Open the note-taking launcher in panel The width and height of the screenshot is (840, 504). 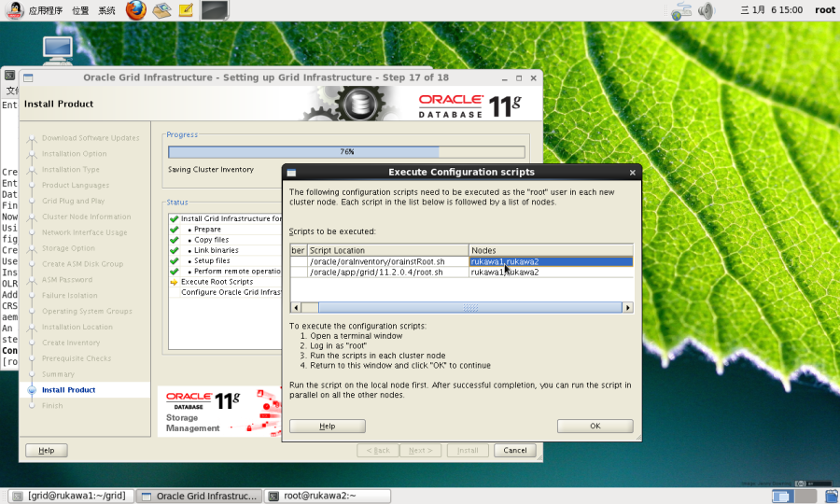pos(186,10)
